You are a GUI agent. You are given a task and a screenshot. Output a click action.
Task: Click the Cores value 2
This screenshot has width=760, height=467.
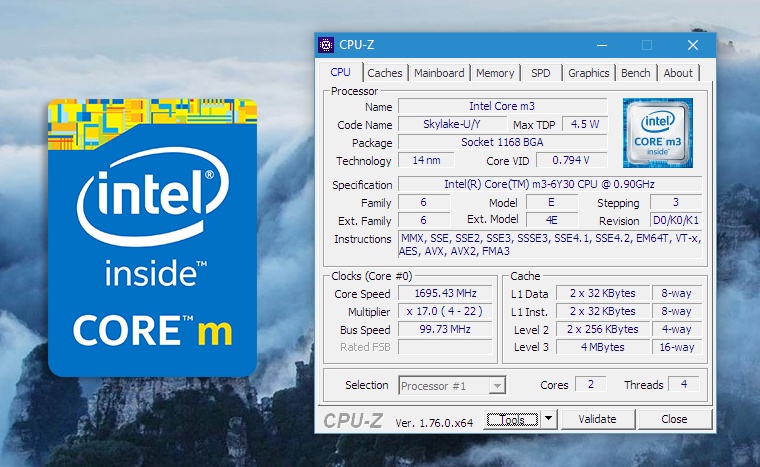[590, 384]
